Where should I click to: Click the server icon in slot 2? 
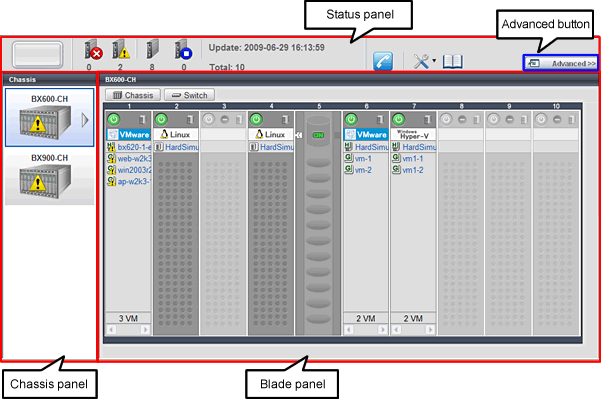(x=190, y=120)
